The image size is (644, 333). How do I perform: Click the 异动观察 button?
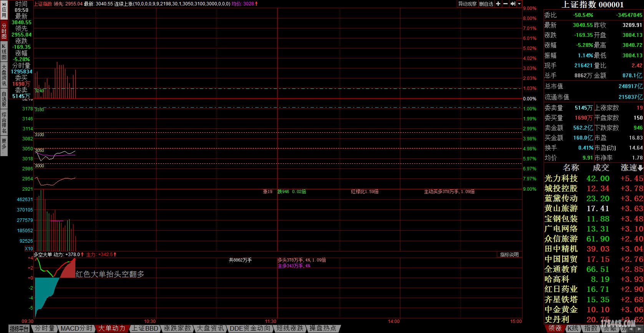[x=467, y=4]
